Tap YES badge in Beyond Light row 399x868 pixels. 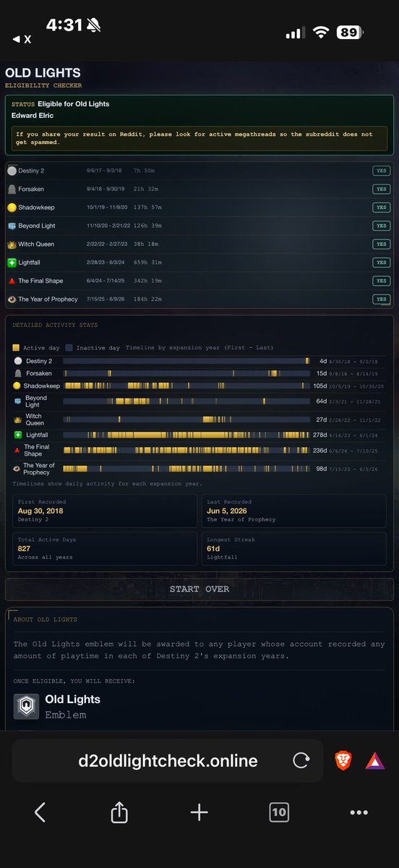[381, 226]
